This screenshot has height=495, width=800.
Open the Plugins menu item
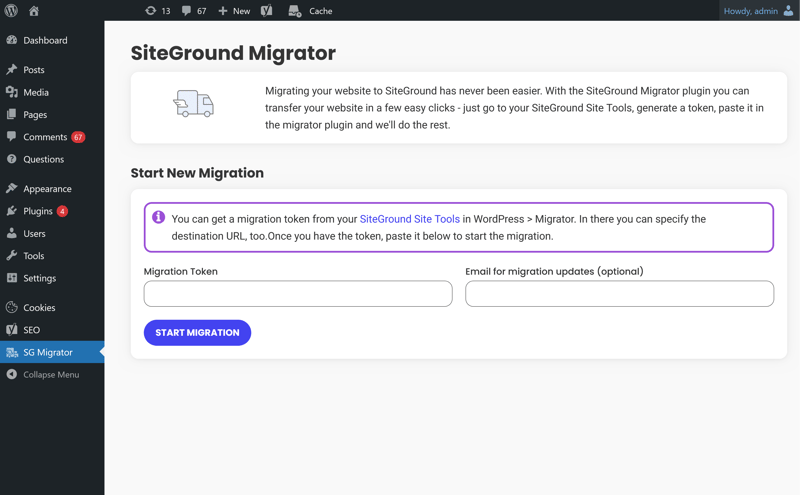pyautogui.click(x=52, y=211)
